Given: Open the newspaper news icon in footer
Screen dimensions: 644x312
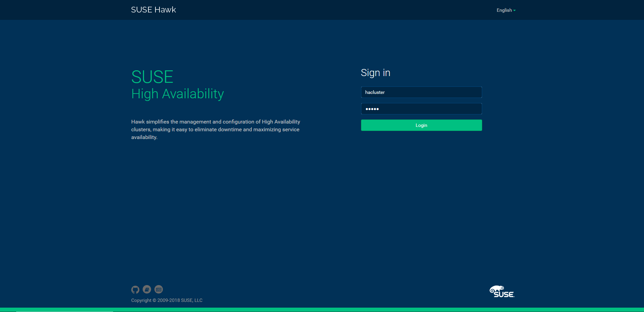Looking at the screenshot, I should tap(159, 289).
